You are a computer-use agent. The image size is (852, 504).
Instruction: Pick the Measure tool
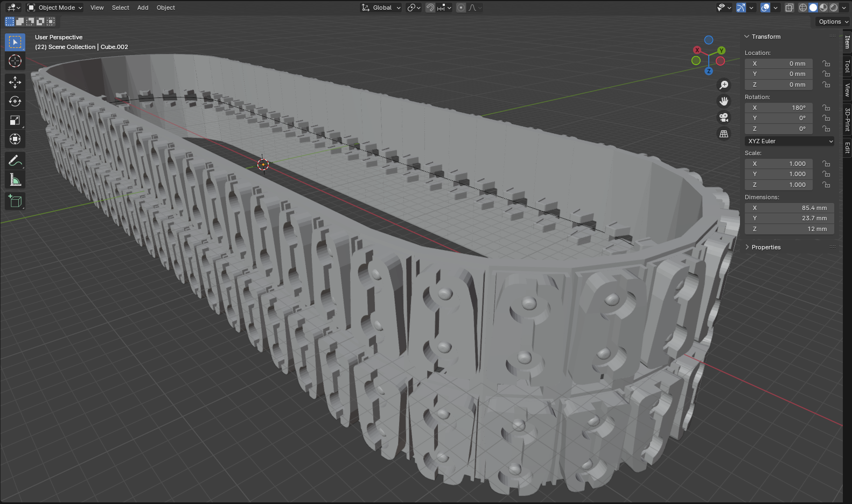(x=15, y=180)
